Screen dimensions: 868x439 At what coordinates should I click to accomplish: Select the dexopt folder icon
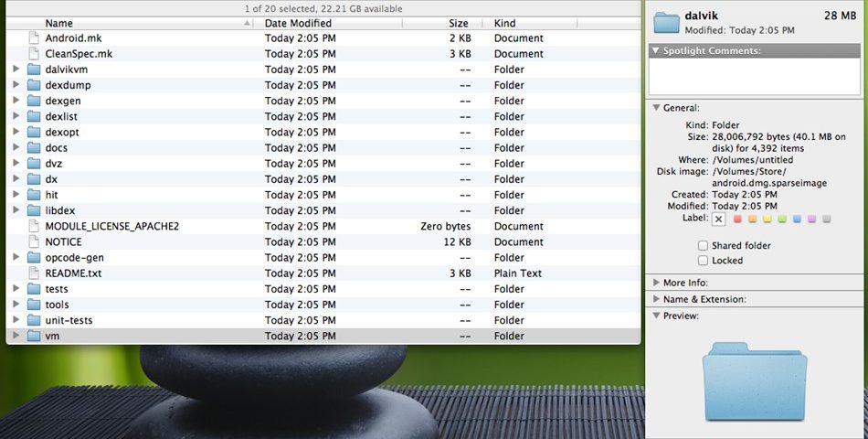coord(35,133)
